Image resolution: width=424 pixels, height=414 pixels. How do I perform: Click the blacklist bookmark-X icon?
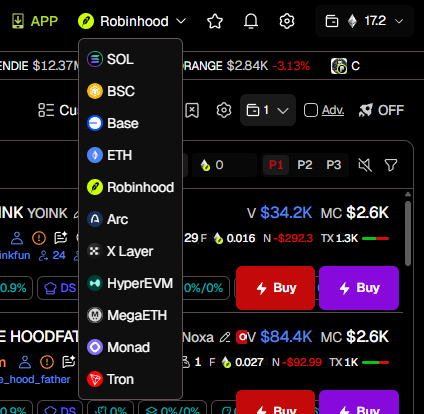(x=192, y=110)
